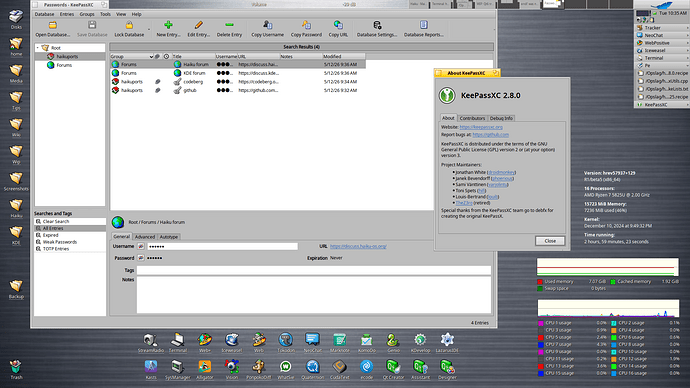
Task: Select the codeberg entry row
Action: pyautogui.click(x=238, y=82)
